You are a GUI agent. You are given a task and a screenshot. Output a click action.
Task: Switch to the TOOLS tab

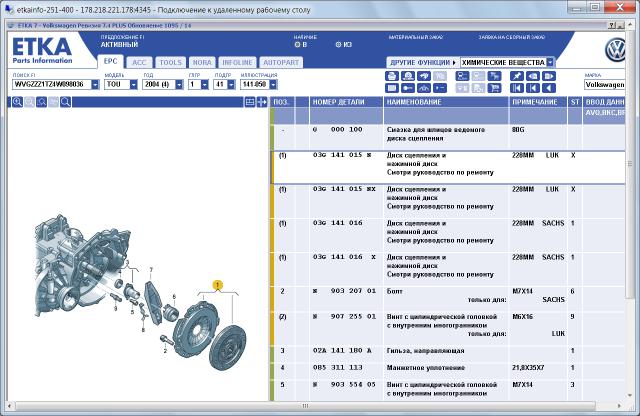(x=171, y=62)
